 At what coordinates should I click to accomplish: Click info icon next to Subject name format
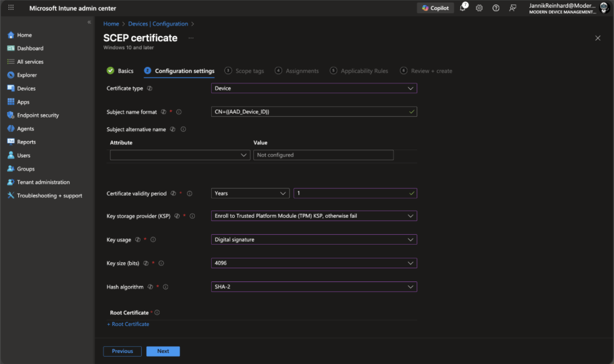tap(178, 112)
